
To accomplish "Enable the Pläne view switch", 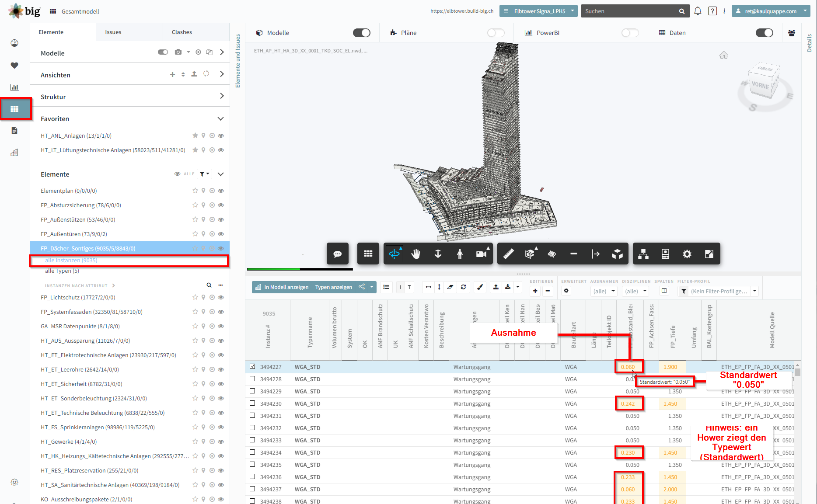I will [x=496, y=33].
